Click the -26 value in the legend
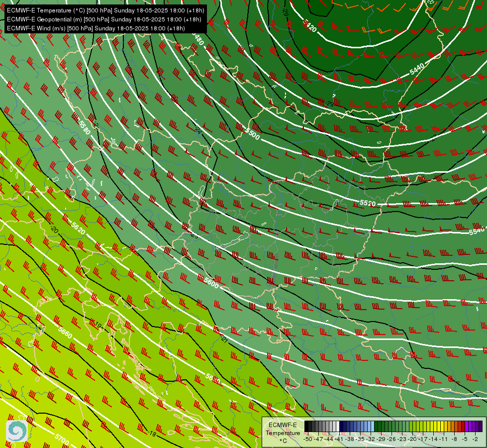Viewport: 487px width, 448px height. click(x=392, y=439)
